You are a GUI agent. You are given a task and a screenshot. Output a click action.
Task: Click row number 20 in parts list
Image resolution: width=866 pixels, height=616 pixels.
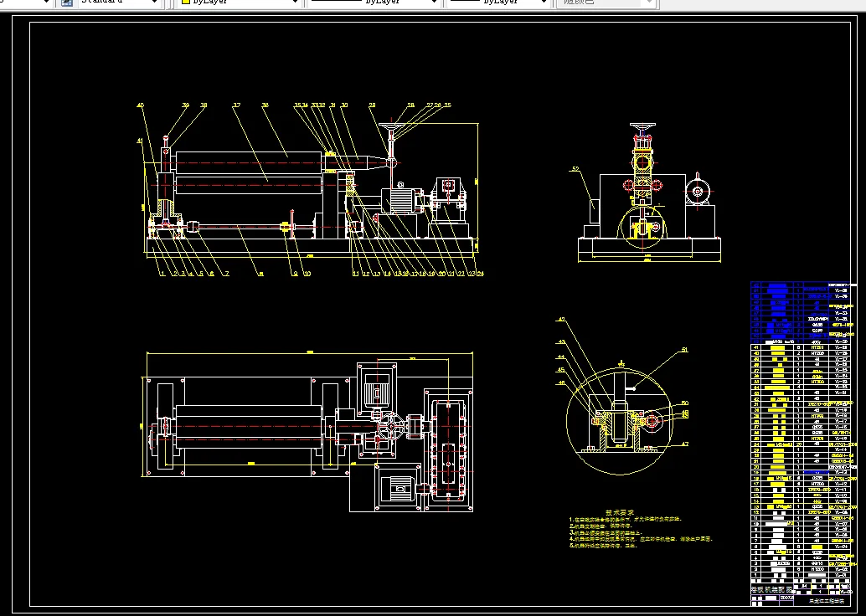coord(755,466)
